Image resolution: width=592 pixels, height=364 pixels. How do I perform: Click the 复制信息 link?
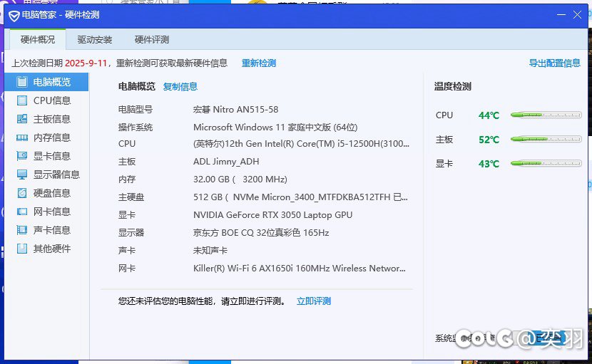180,87
